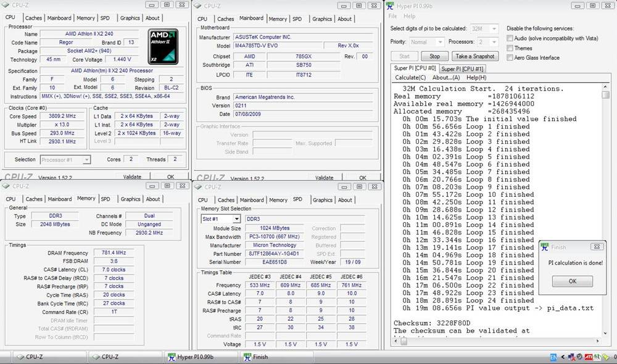Check the Themes checkbox
Image resolution: width=617 pixels, height=364 pixels.
coord(510,48)
